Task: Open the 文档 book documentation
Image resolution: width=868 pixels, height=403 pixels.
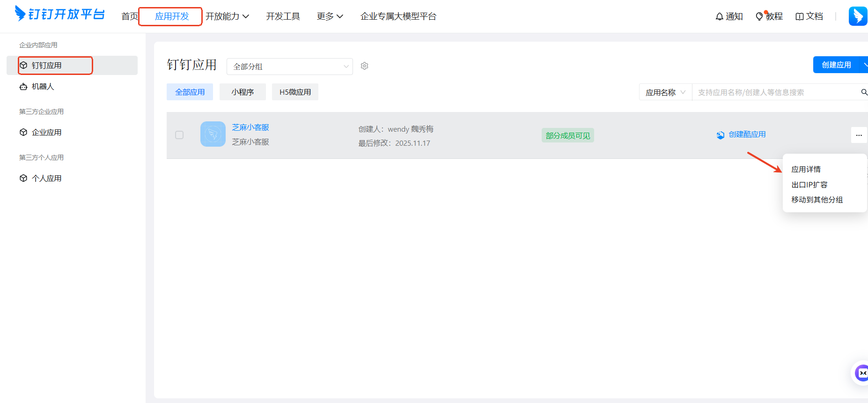Action: [x=809, y=16]
